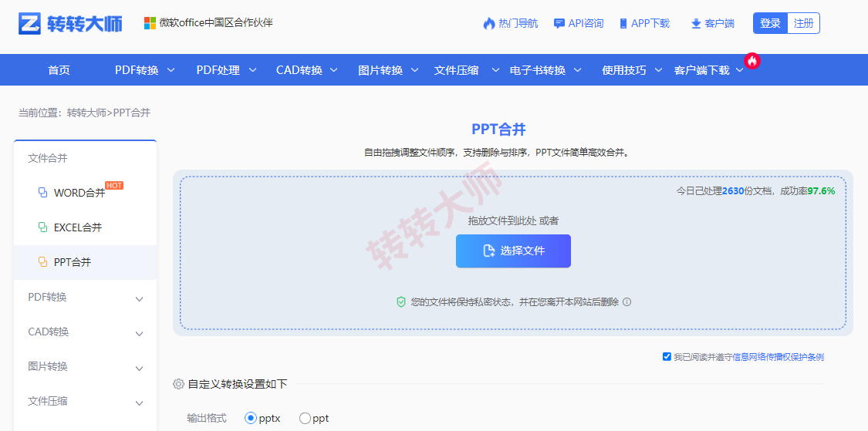Open the PDF处理 navigation menu
The image size is (868, 431).
point(218,70)
